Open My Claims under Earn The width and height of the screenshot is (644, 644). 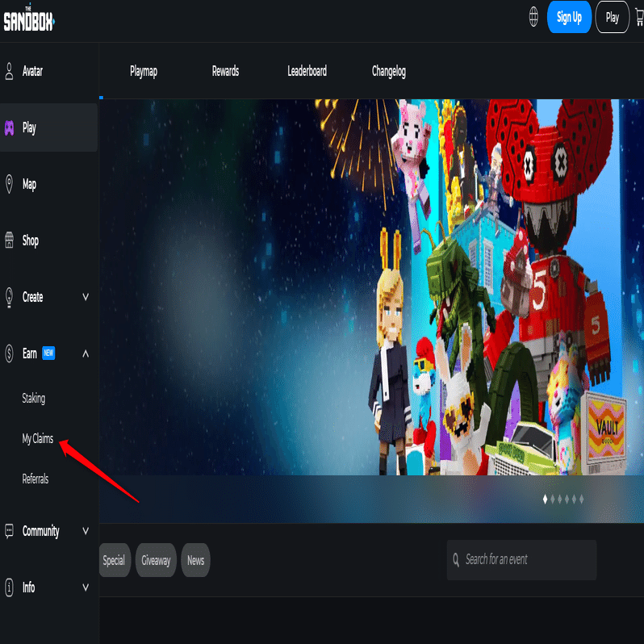pos(38,439)
